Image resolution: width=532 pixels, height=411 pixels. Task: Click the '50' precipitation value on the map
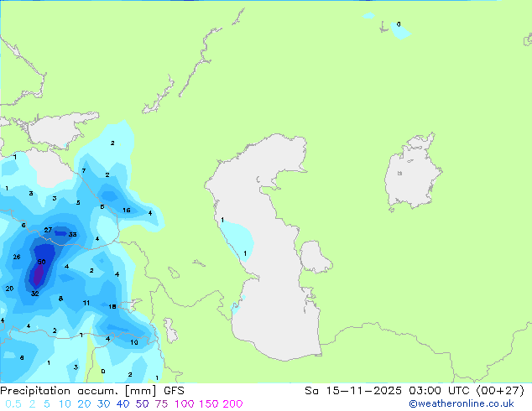tap(41, 262)
